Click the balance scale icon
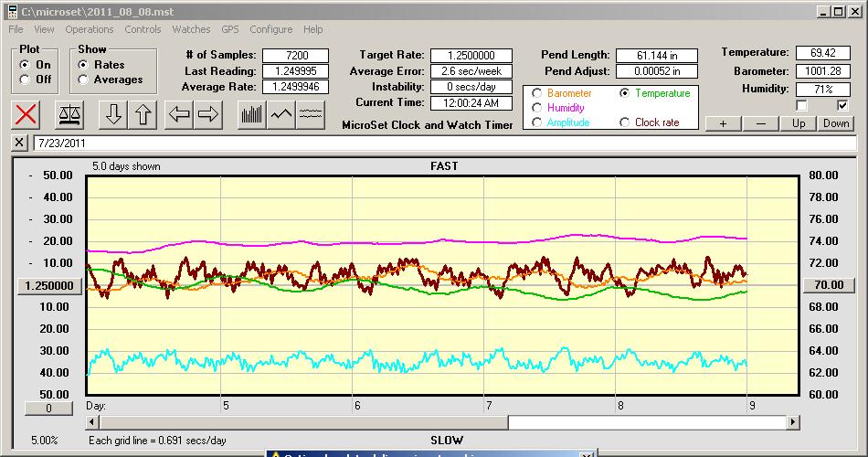 [69, 114]
